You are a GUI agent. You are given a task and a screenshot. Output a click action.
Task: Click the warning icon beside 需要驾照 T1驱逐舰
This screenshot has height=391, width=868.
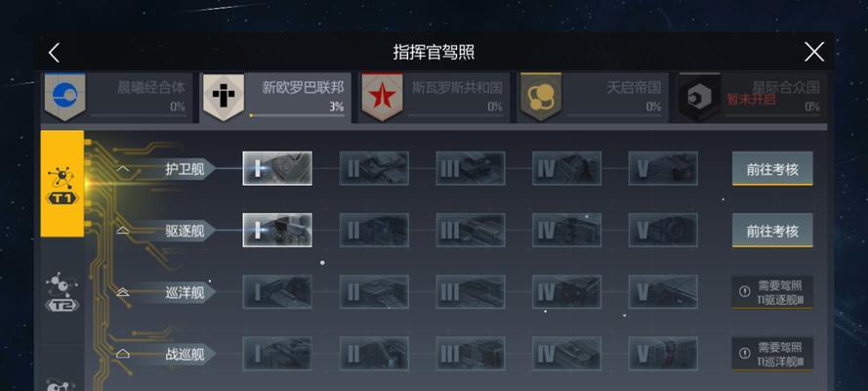745,291
